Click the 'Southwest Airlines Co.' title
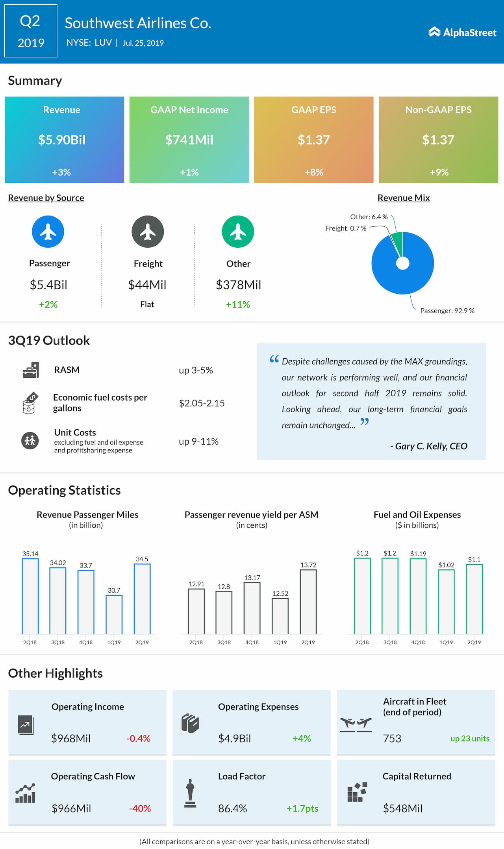The image size is (504, 849). pos(138,23)
